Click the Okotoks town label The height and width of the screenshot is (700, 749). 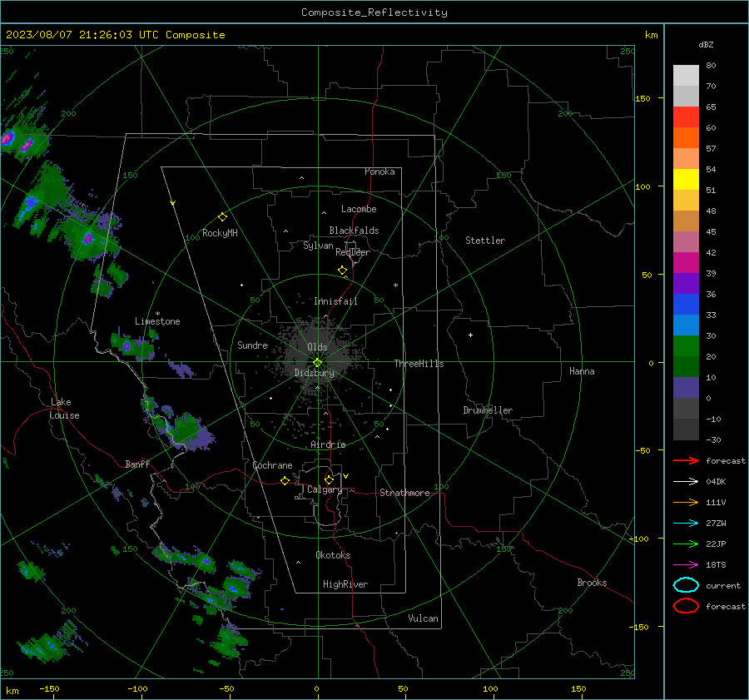tap(333, 555)
